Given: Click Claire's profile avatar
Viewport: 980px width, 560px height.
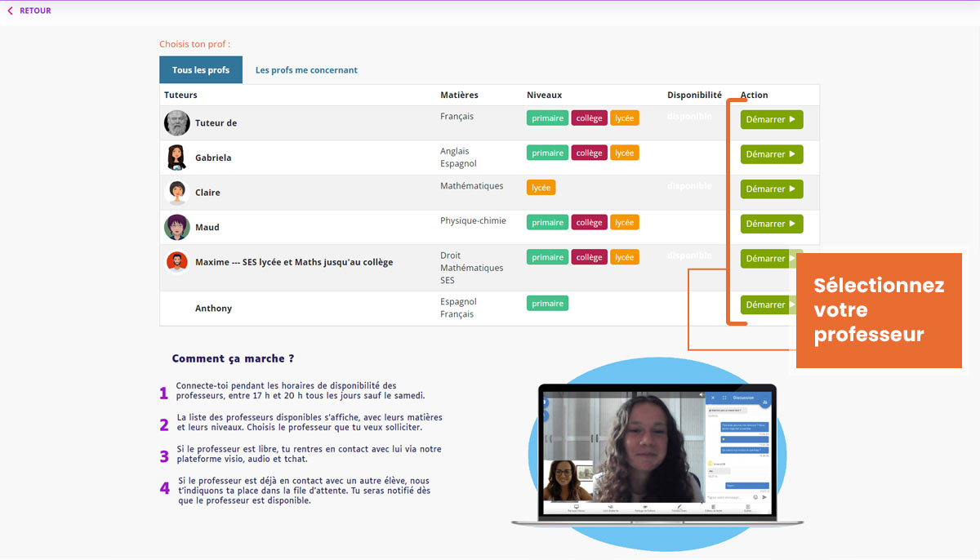Looking at the screenshot, I should pyautogui.click(x=176, y=193).
